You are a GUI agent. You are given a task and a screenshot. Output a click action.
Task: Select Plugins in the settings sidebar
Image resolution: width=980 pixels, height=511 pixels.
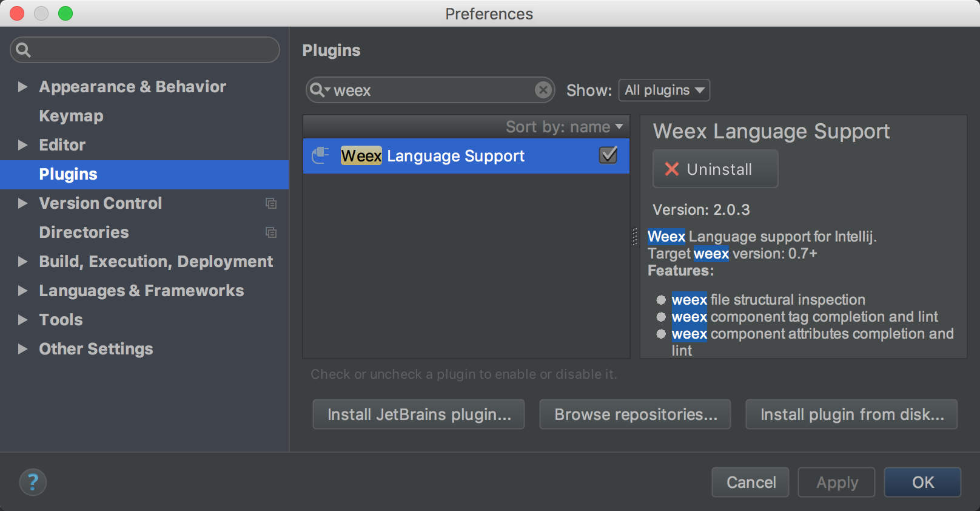coord(68,174)
